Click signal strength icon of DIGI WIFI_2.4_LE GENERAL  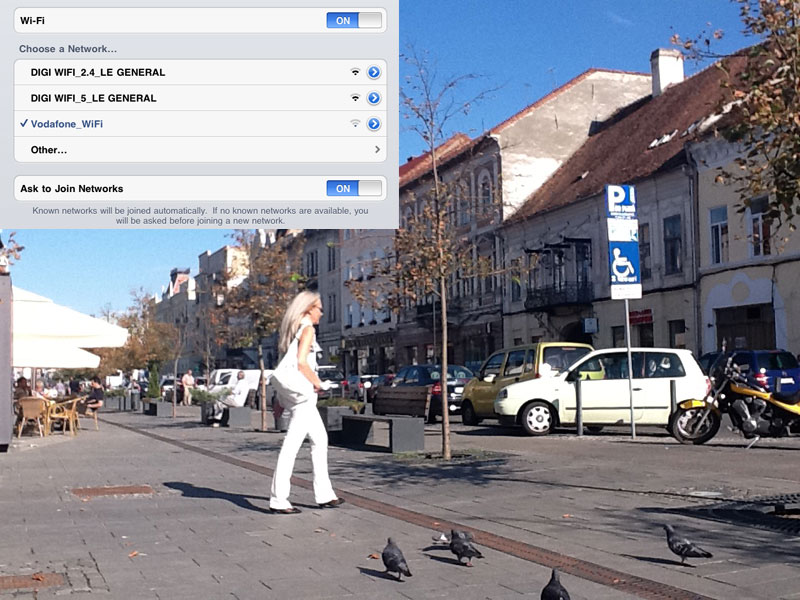(355, 72)
